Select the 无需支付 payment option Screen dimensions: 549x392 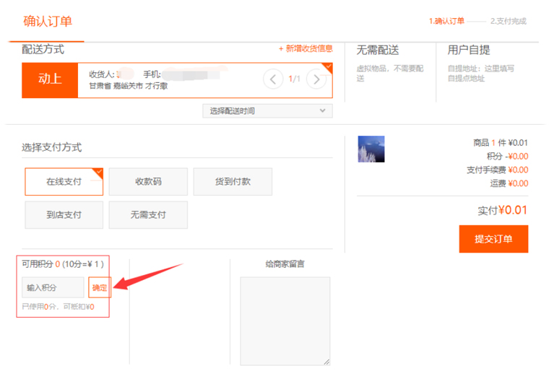148,215
